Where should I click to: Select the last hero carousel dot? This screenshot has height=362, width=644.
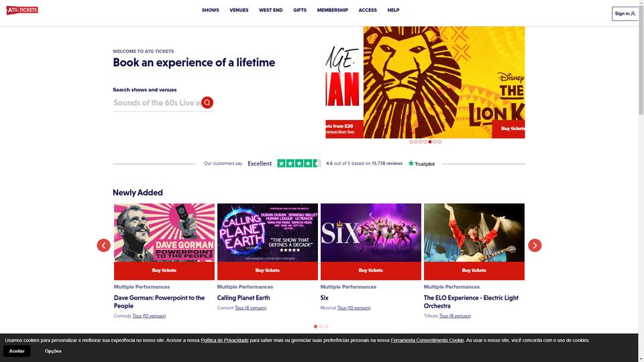point(439,141)
